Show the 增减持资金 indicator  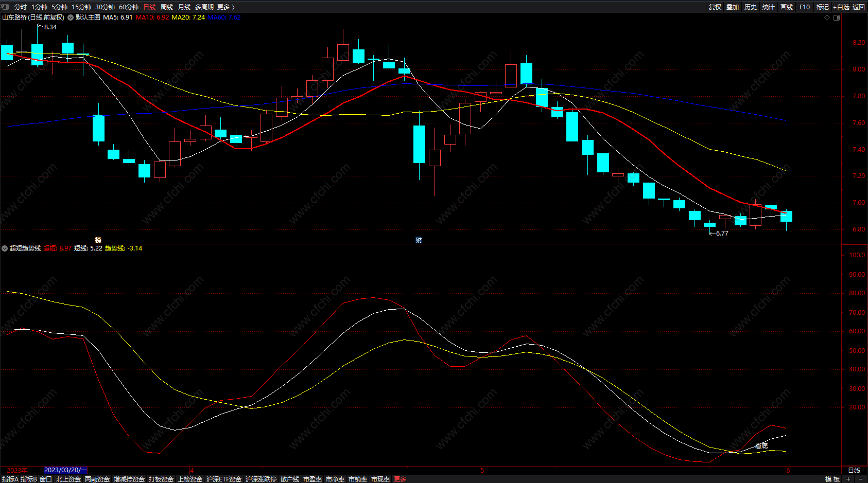click(x=129, y=479)
